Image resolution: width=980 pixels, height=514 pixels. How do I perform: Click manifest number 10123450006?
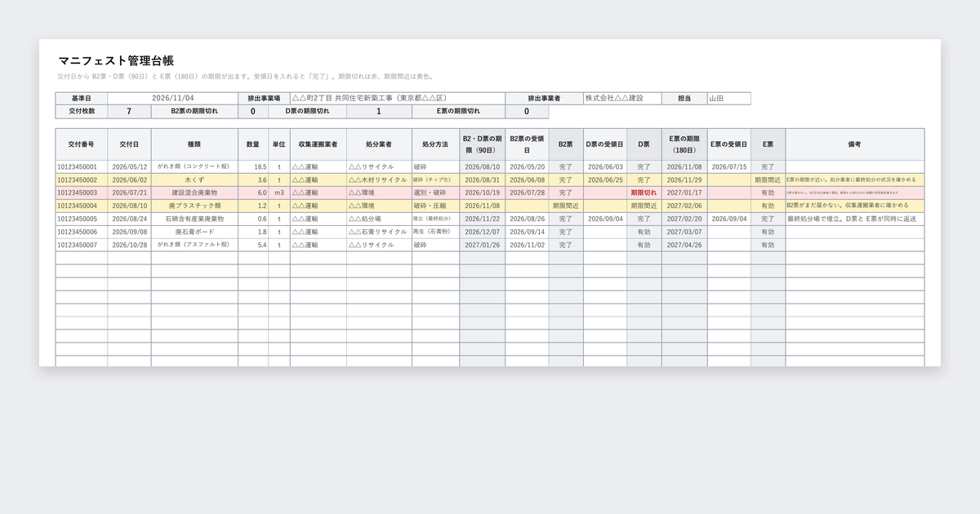click(82, 233)
